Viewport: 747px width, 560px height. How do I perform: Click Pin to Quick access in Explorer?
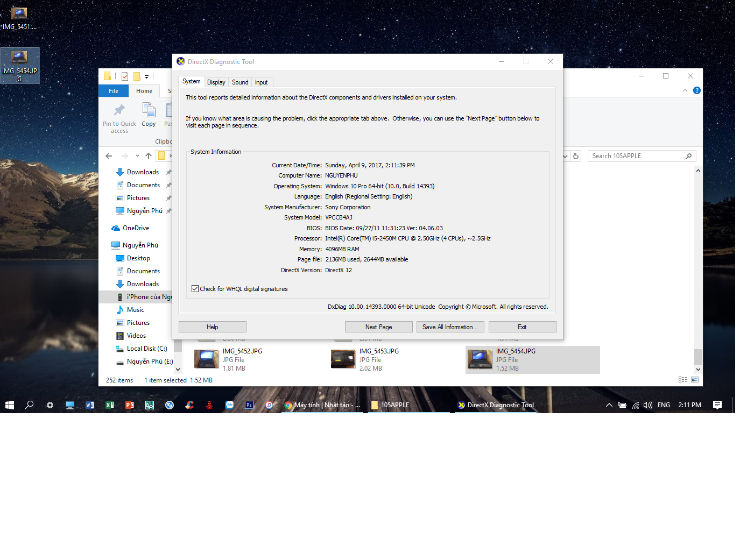tap(119, 118)
